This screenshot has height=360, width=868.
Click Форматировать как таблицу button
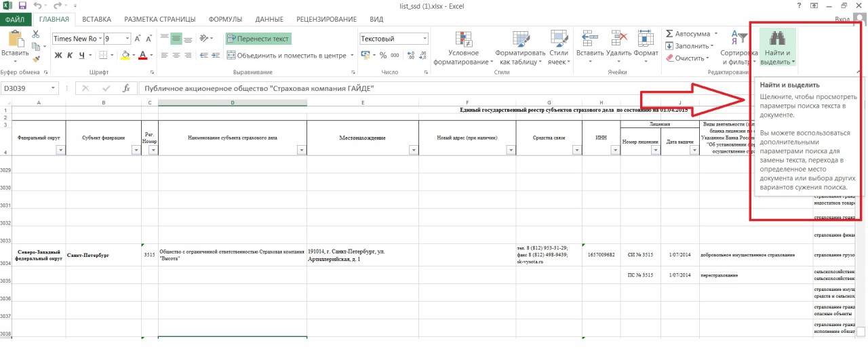(520, 48)
